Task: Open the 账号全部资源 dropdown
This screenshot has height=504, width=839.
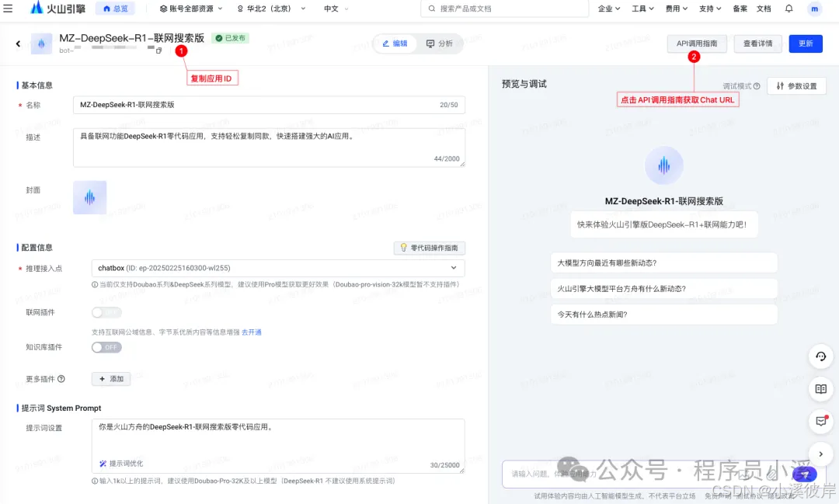Action: pos(191,9)
